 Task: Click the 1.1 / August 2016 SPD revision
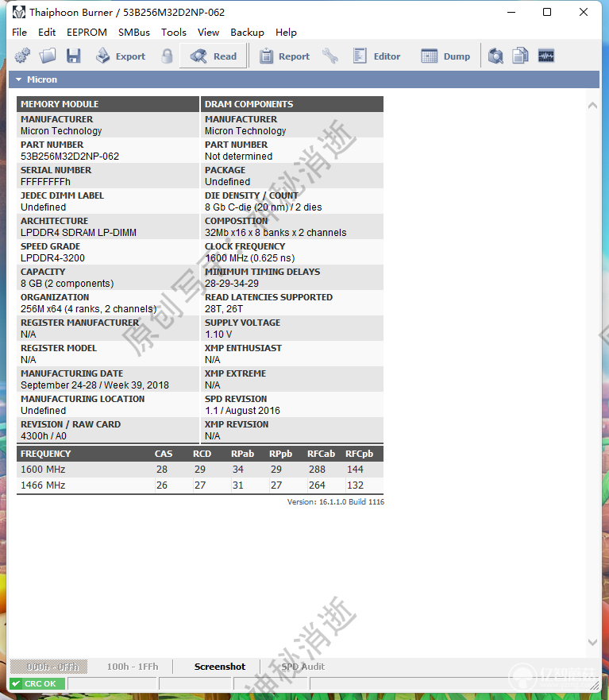point(242,411)
